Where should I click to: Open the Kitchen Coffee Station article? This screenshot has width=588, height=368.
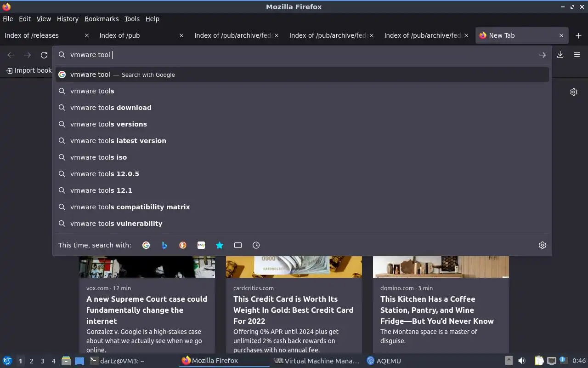[x=437, y=310]
